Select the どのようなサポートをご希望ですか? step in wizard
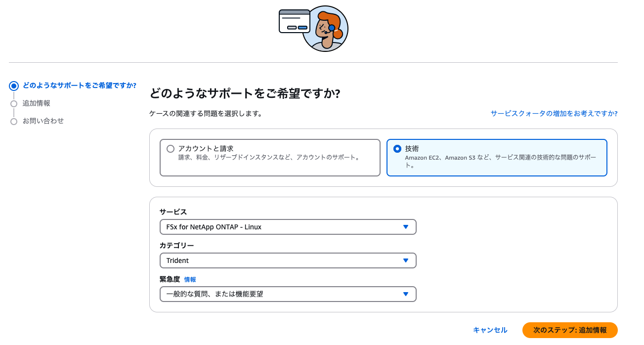 [x=80, y=85]
